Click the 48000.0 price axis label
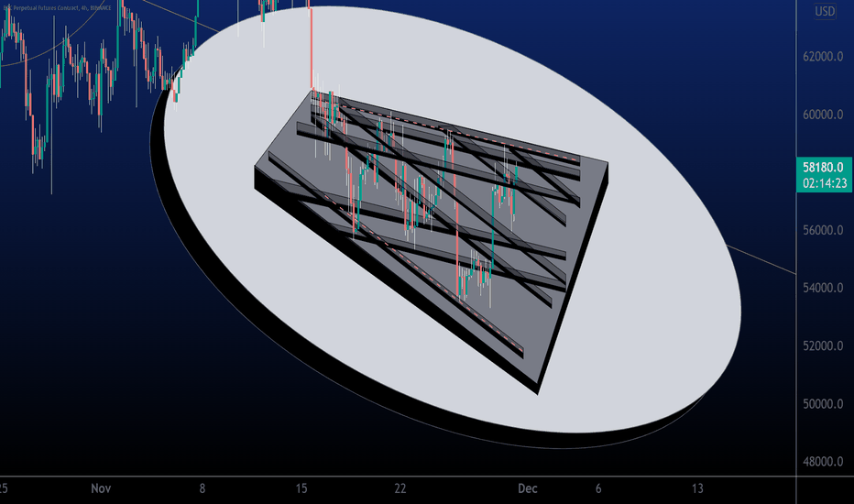Viewport: 854px width, 504px height. click(823, 462)
